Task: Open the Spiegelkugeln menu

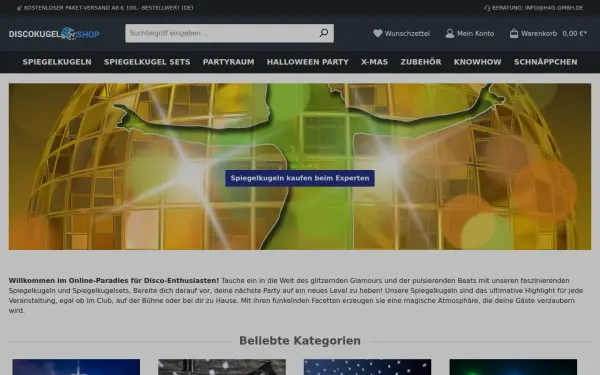Action: tap(57, 62)
